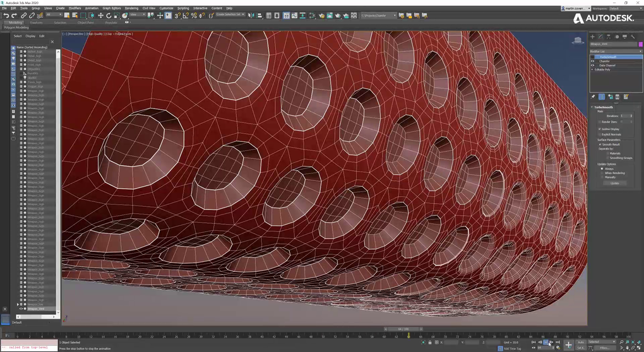Remove modifier from stack with trash icon
The image size is (644, 352).
click(x=617, y=97)
